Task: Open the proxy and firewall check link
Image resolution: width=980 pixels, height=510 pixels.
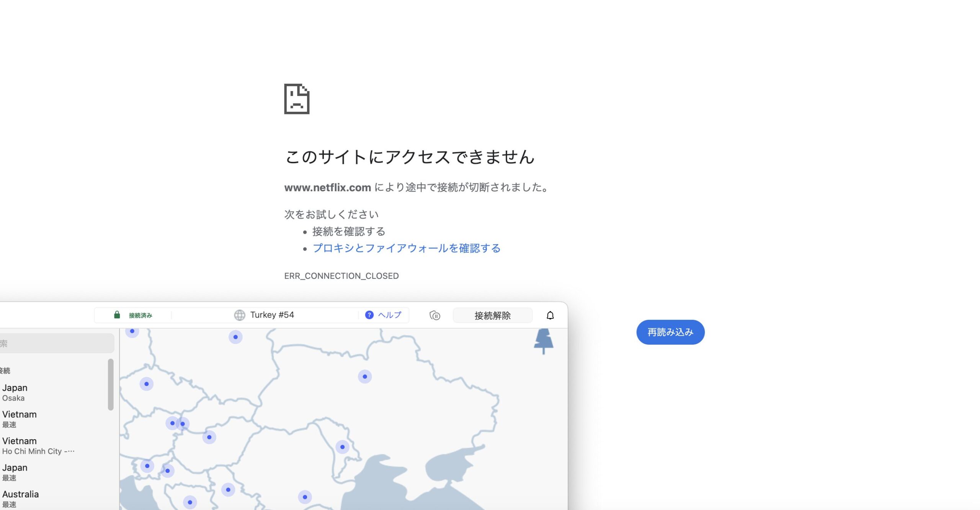Action: click(x=407, y=248)
